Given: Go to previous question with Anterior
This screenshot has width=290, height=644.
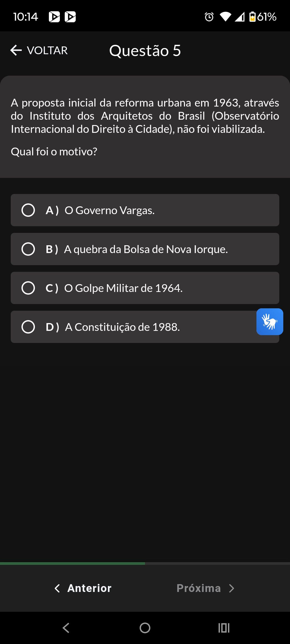Looking at the screenshot, I should pos(89,588).
